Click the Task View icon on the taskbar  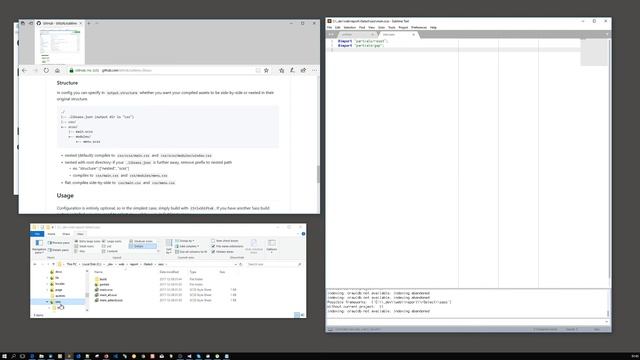click(22, 356)
